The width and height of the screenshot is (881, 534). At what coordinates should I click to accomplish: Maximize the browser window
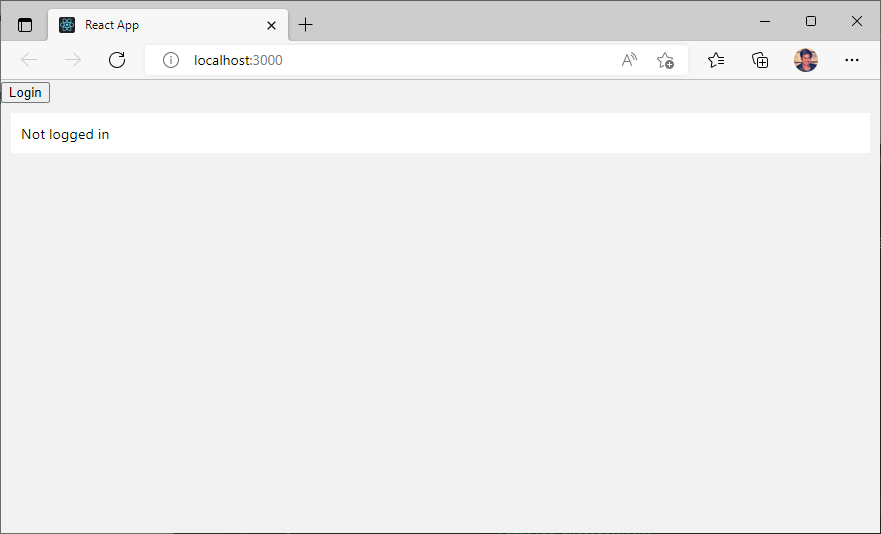811,21
